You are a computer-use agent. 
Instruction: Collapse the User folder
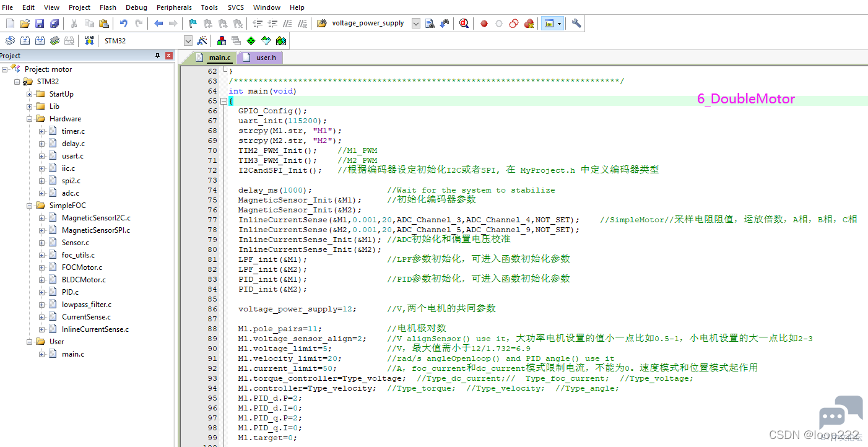click(30, 342)
